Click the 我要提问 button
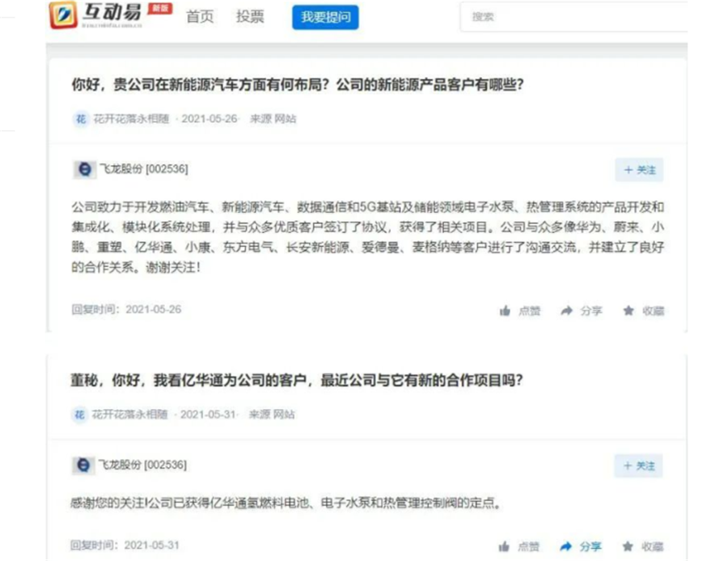 pyautogui.click(x=325, y=17)
